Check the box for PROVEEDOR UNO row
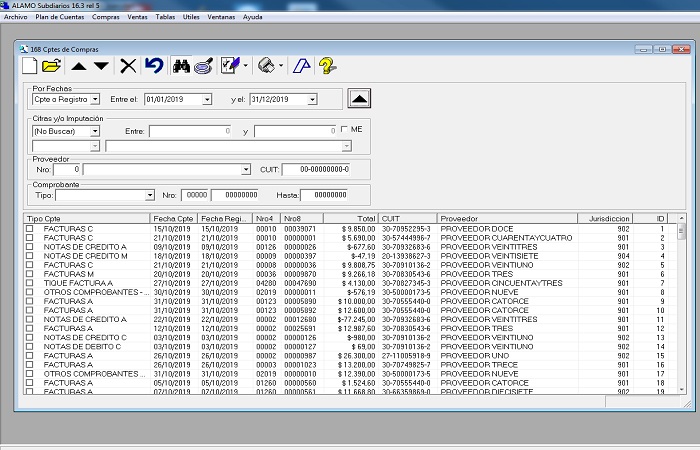The height and width of the screenshot is (450, 700). (29, 355)
